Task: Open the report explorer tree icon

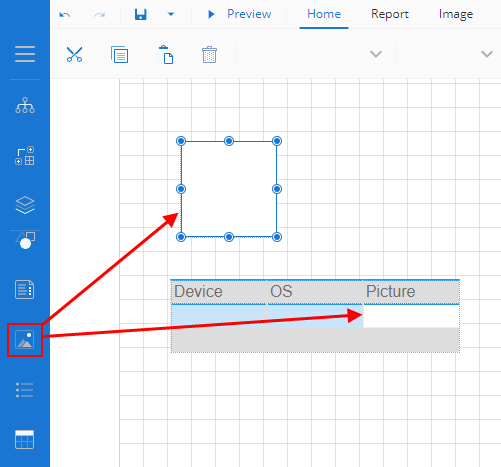Action: (x=25, y=105)
